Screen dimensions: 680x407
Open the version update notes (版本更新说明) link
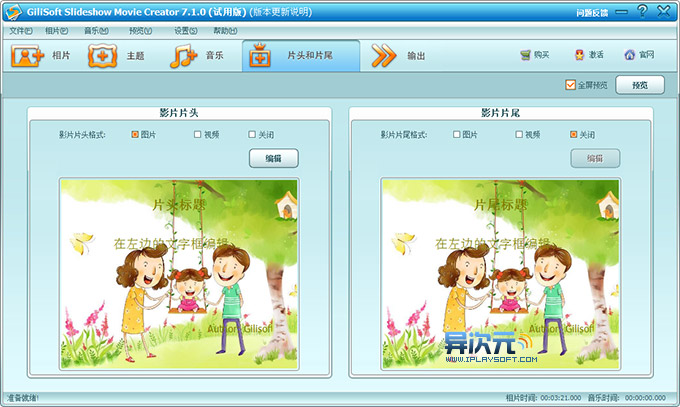[x=281, y=12]
